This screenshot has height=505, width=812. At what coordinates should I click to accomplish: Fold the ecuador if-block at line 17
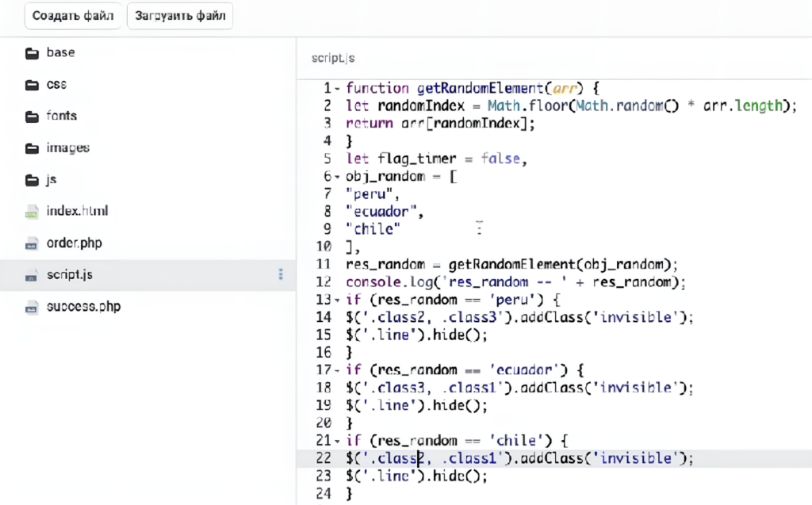click(337, 370)
